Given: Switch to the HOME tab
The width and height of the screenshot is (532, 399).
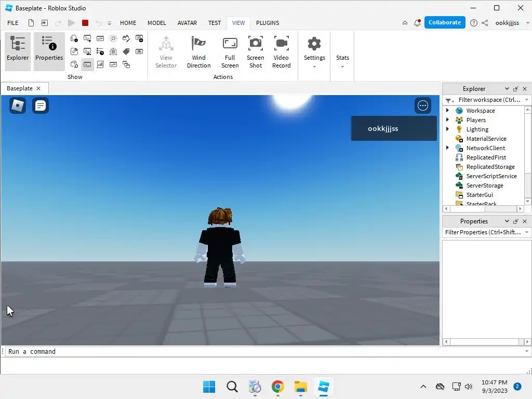Looking at the screenshot, I should [128, 23].
